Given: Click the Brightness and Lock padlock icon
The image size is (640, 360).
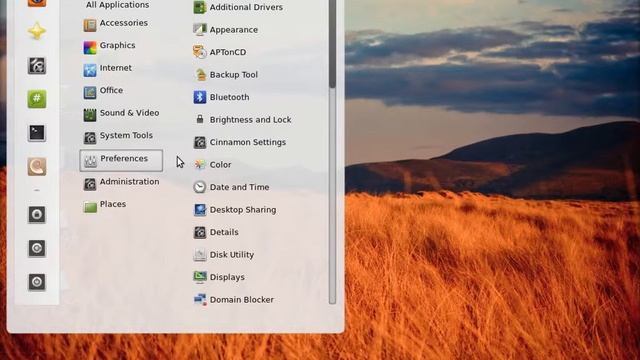Looking at the screenshot, I should (200, 119).
